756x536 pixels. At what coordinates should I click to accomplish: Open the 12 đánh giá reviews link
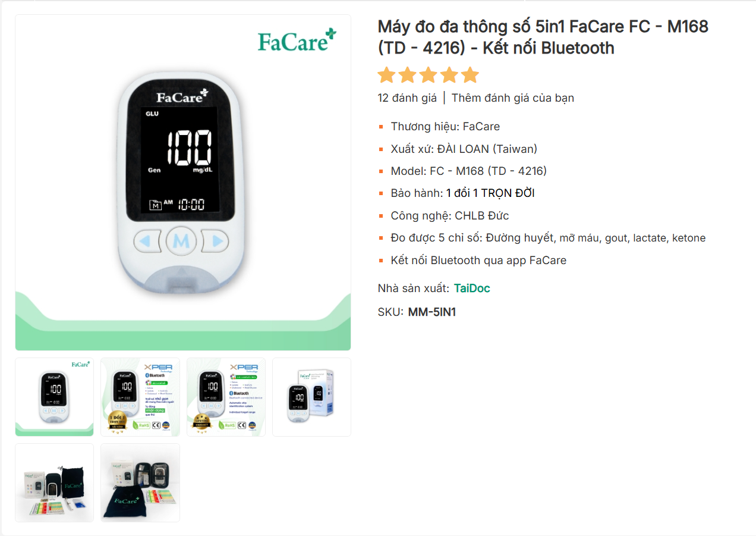407,98
